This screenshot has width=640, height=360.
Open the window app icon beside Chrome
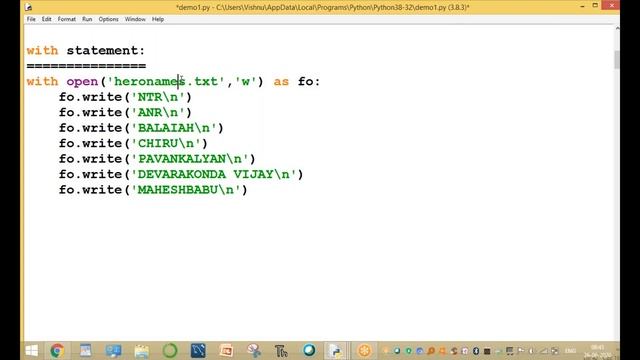click(85, 350)
